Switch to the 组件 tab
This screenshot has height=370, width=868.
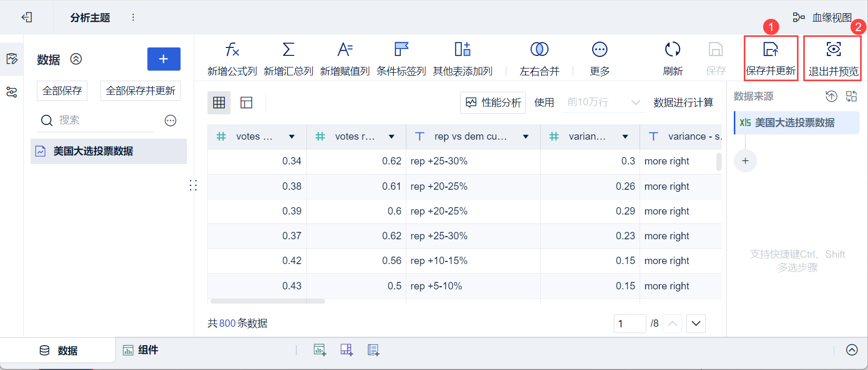tap(141, 350)
